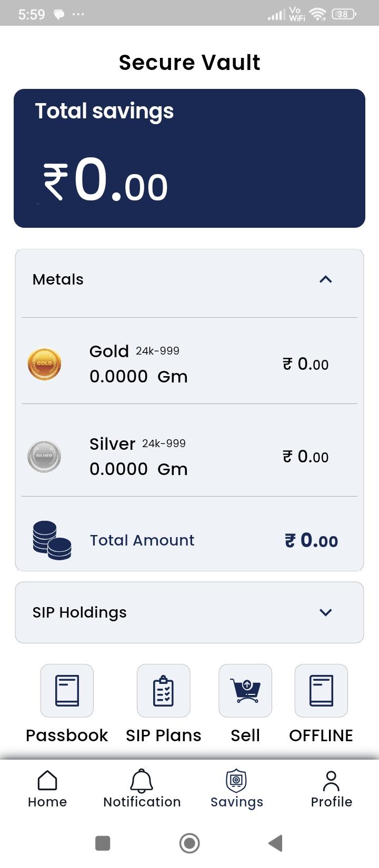Tap the Android home circle button

pyautogui.click(x=189, y=843)
